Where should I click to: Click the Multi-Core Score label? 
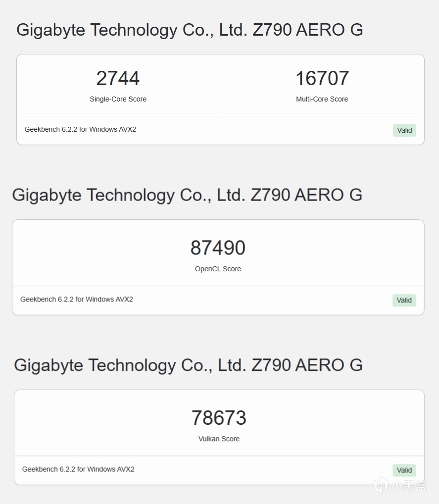322,99
